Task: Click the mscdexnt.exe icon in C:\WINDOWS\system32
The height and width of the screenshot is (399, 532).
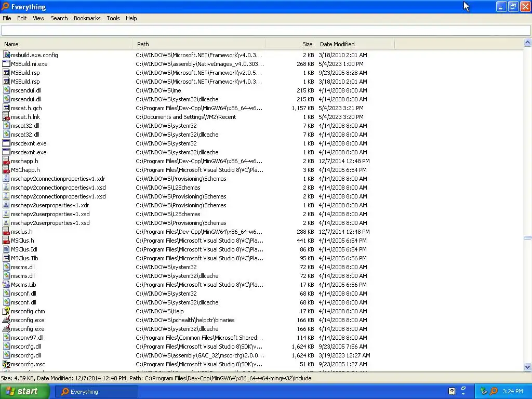Action: pos(6,143)
